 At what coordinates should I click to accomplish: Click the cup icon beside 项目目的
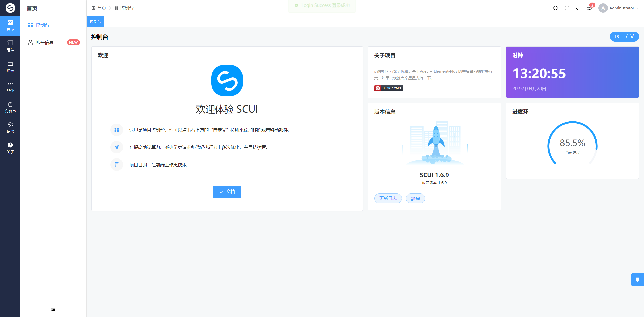click(x=117, y=165)
